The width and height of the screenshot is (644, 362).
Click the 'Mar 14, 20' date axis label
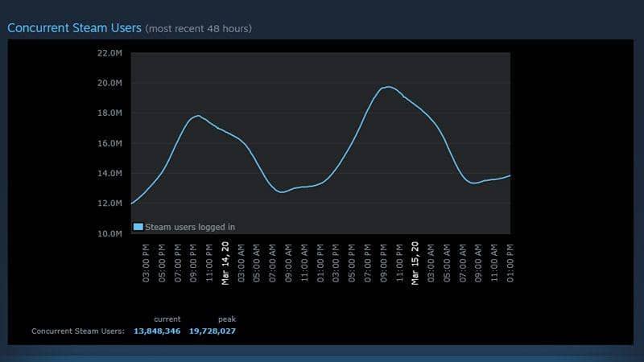[225, 263]
